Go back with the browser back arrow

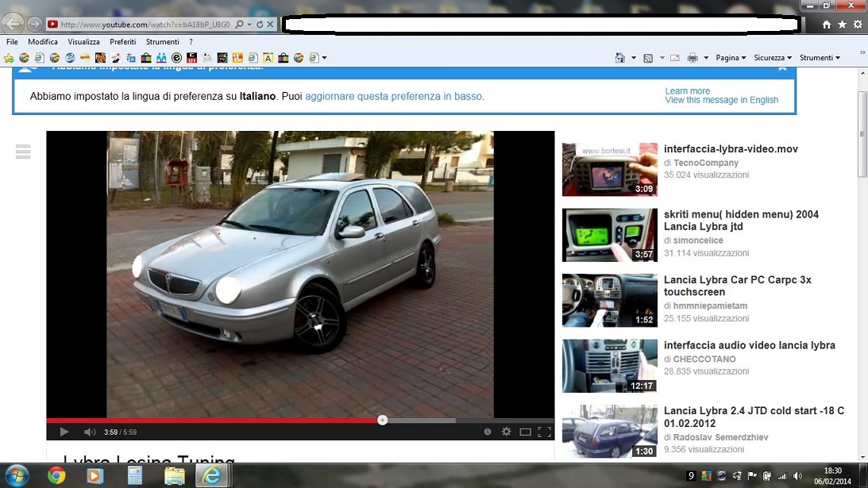coord(13,24)
